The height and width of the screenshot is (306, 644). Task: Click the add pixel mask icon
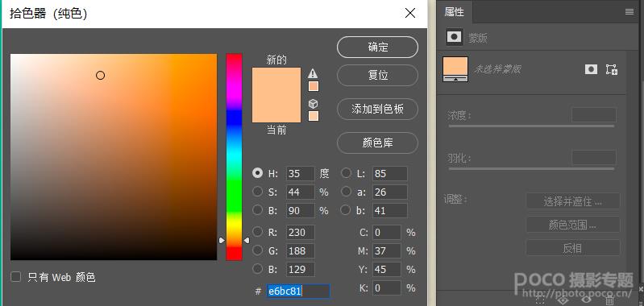[x=591, y=69]
